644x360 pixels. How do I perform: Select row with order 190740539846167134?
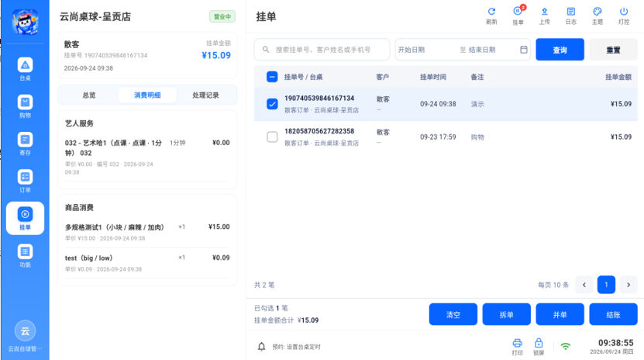pos(446,104)
